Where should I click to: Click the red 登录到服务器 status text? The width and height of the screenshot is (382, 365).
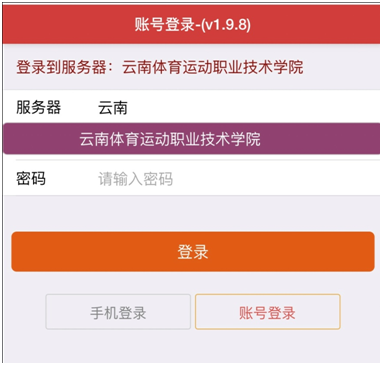(62, 68)
